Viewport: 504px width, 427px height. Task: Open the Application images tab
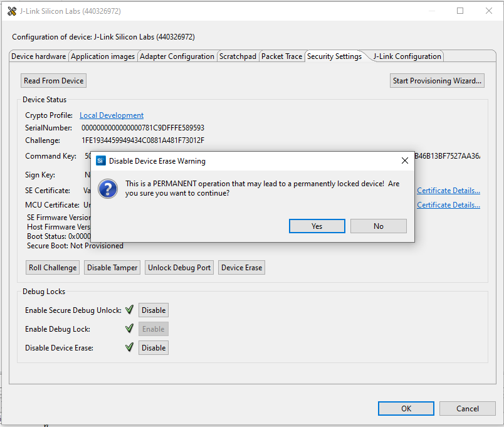(x=103, y=56)
